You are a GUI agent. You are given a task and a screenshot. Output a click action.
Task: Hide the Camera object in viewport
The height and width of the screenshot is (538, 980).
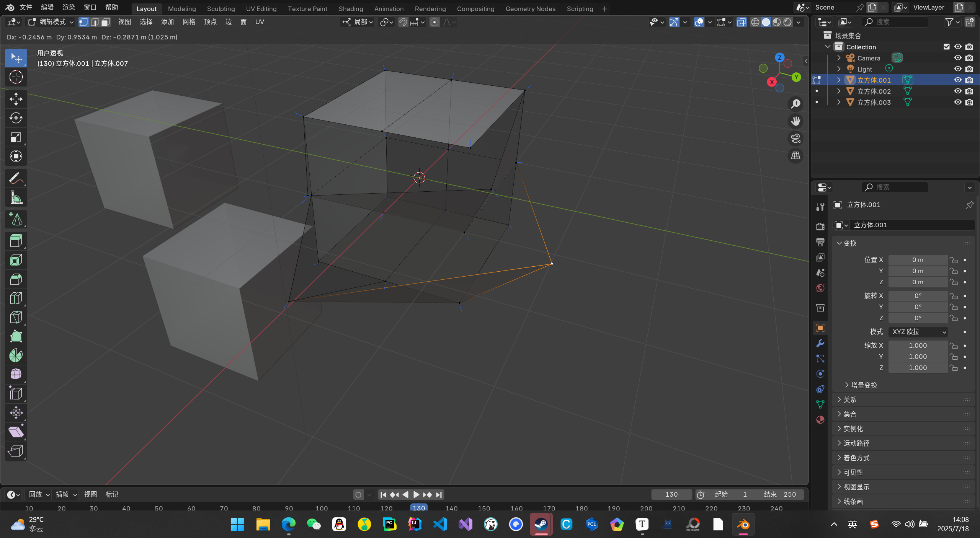957,58
